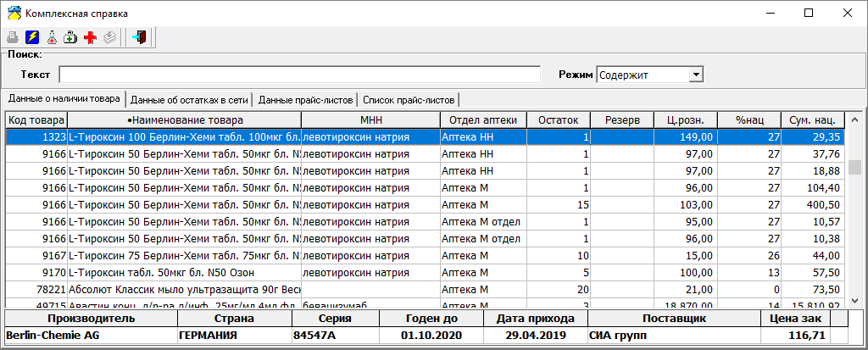Viewport: 868px width, 350px height.
Task: Click product code 9167 cell
Action: click(x=36, y=256)
